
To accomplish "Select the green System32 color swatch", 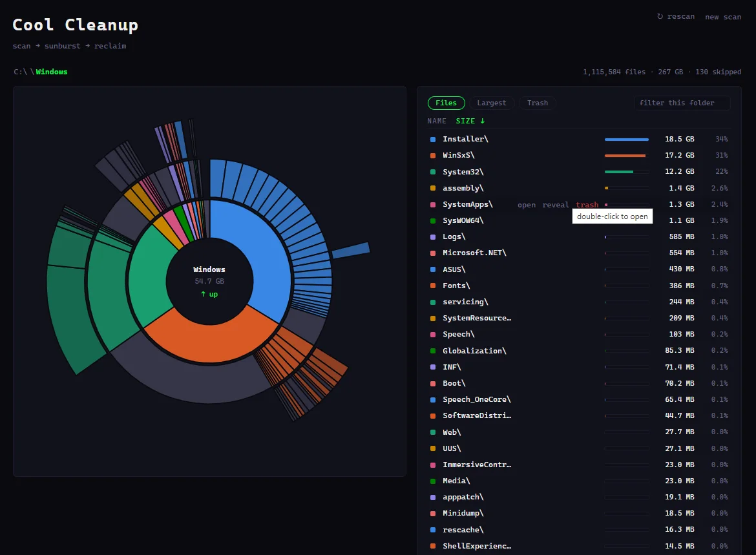I will coord(433,172).
